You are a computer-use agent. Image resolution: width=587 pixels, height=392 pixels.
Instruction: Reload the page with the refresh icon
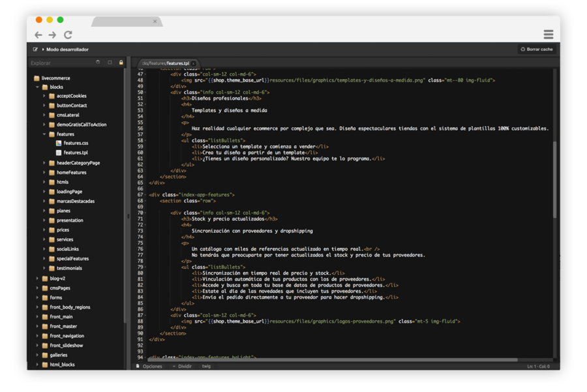(68, 35)
